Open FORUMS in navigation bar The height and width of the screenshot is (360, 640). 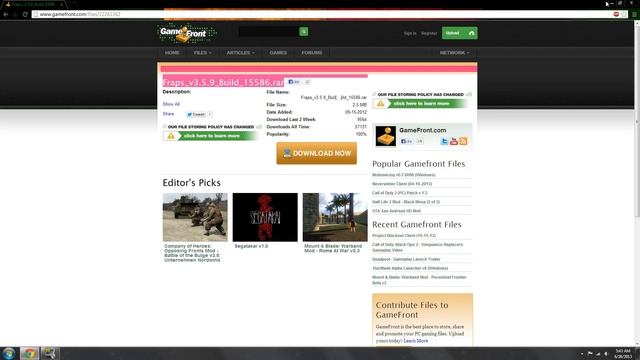pos(312,53)
